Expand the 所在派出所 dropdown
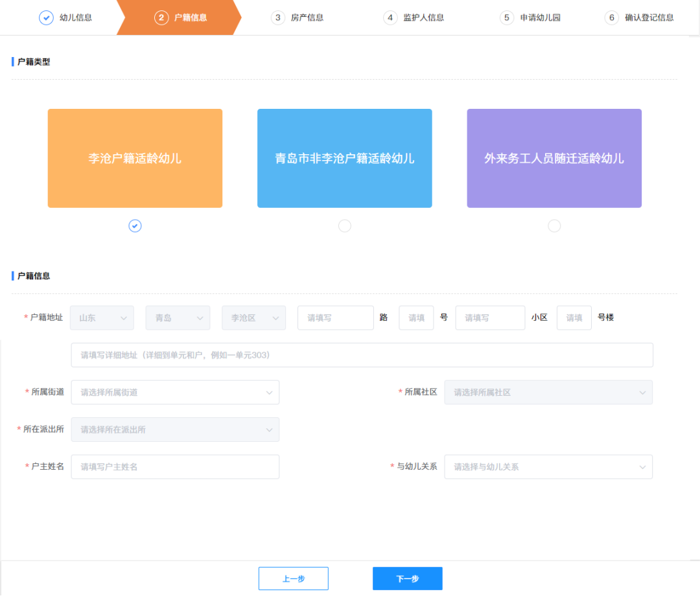The height and width of the screenshot is (596, 700). pos(175,430)
